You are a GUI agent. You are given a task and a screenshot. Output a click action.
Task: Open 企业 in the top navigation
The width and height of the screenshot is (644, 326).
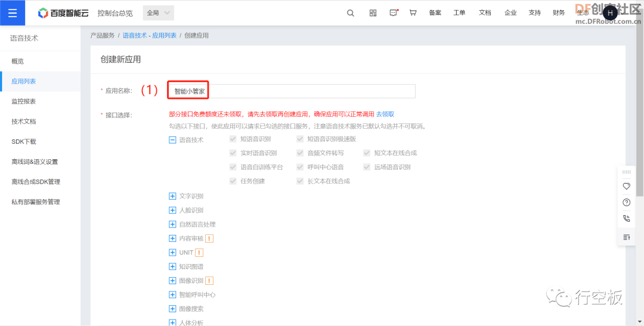pyautogui.click(x=510, y=13)
